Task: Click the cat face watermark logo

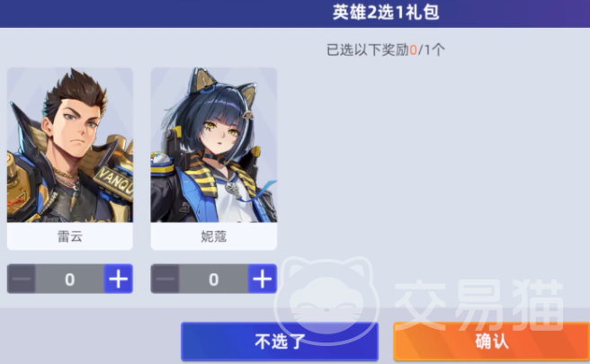Action: click(x=326, y=295)
